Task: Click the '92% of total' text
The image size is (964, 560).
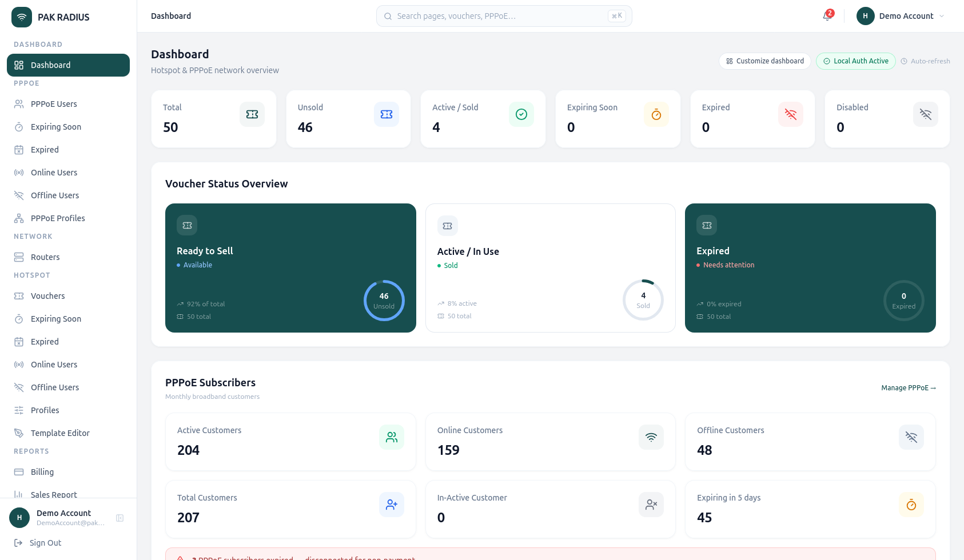Action: (x=206, y=304)
